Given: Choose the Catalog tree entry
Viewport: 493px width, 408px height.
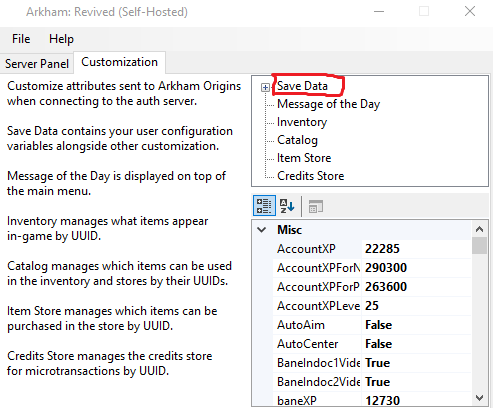Looking at the screenshot, I should pos(297,140).
